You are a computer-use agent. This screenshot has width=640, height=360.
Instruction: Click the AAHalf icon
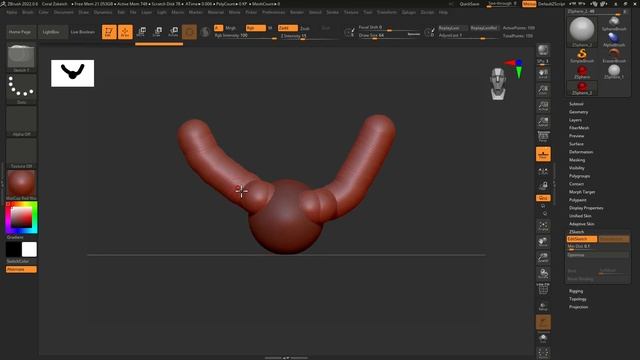543,122
